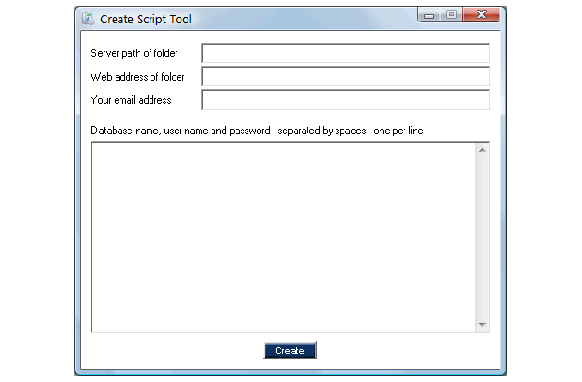
Task: Click the 'Create Script Tool' window title
Action: pyautogui.click(x=146, y=19)
